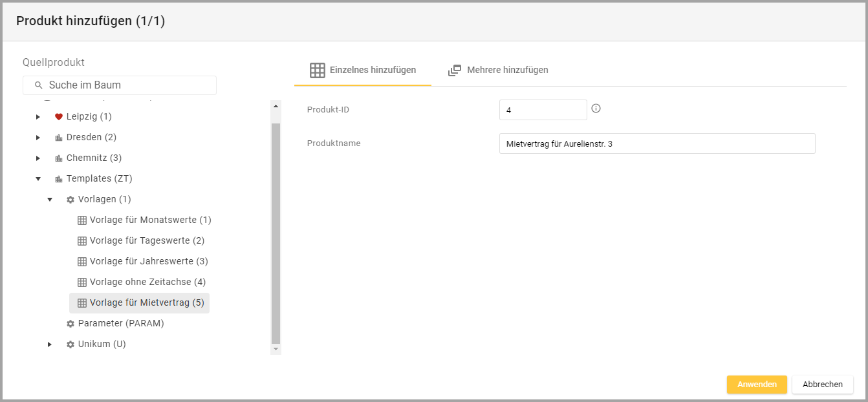Select Vorlage für Tageswerte (2) in tree
Image resolution: width=868 pixels, height=402 pixels.
(147, 241)
